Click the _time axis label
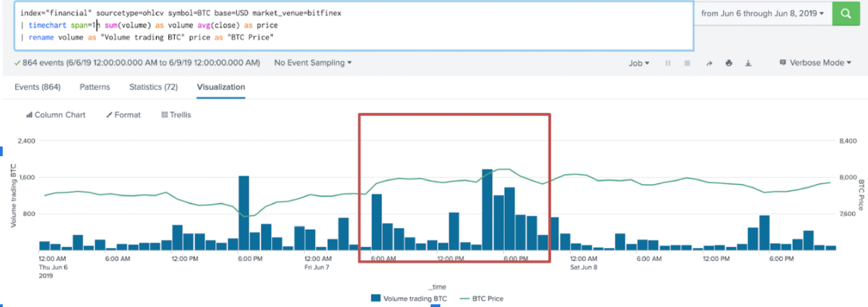 point(437,287)
